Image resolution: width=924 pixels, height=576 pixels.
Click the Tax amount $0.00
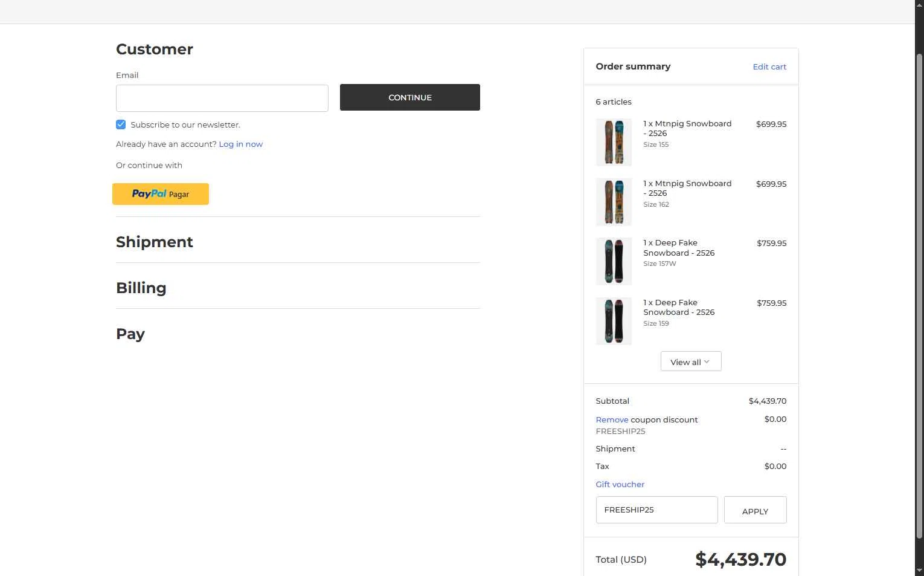775,466
